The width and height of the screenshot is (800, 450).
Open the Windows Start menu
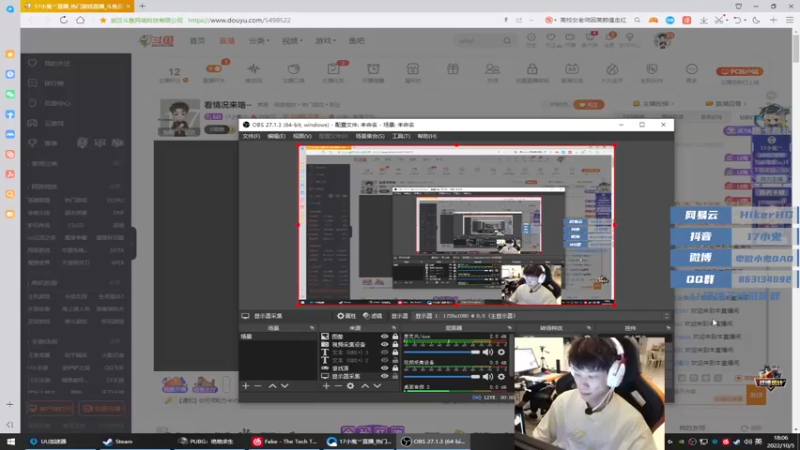pyautogui.click(x=10, y=441)
